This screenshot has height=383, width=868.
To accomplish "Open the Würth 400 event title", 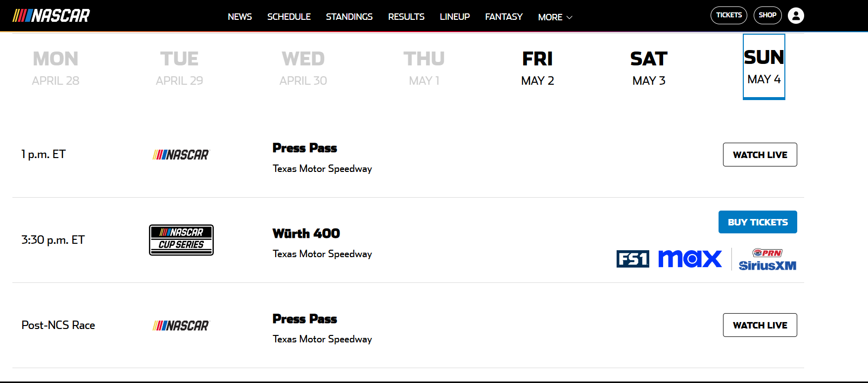I will tap(306, 233).
